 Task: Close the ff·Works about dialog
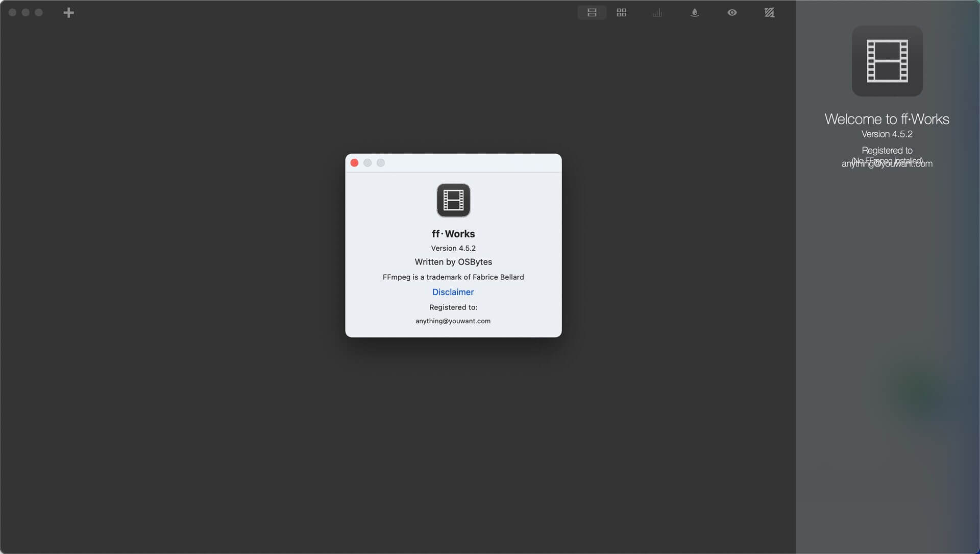pos(354,163)
